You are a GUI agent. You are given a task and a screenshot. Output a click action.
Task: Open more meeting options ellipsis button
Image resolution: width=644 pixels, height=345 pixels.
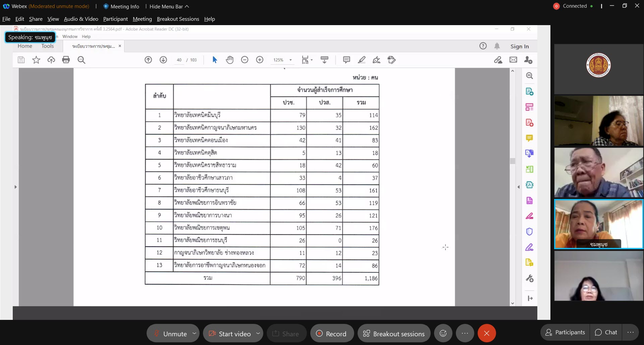[x=465, y=333]
